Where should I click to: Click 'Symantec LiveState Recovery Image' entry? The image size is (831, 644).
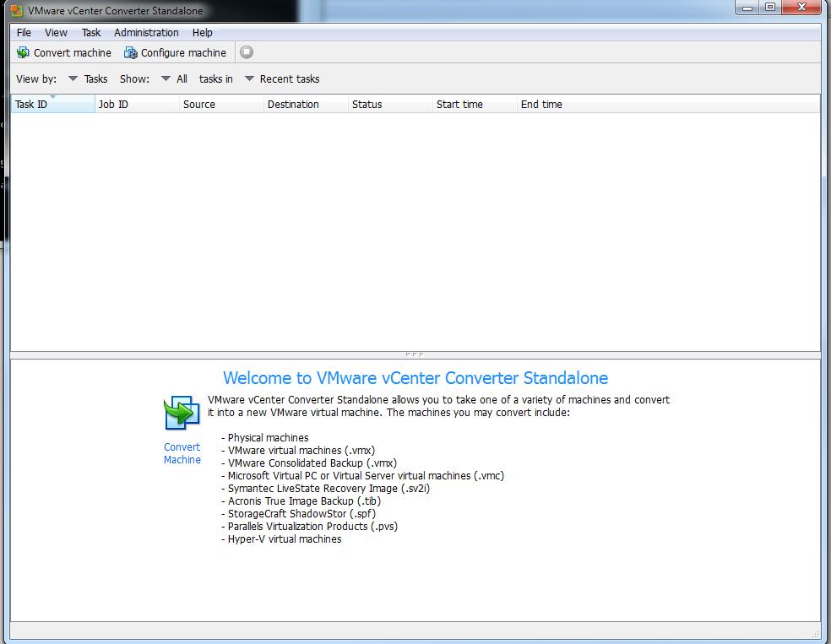325,489
